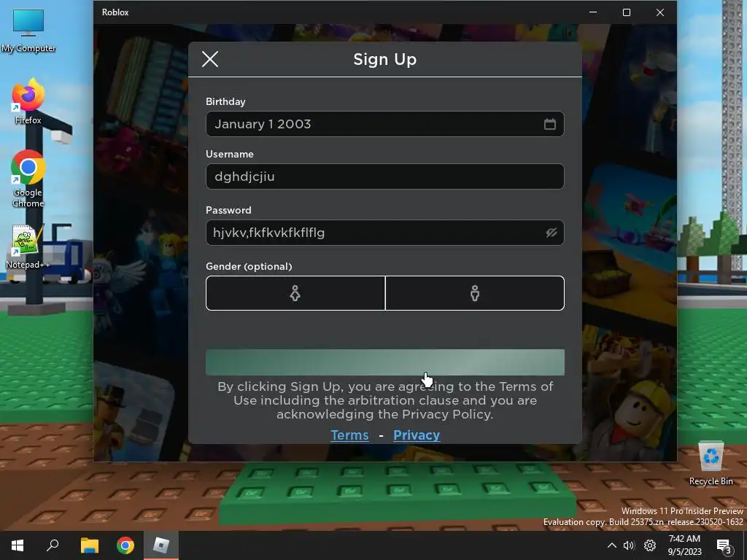Screen dimensions: 747x560
Task: Select the Recycle Bin desktop icon
Action: pos(711,463)
